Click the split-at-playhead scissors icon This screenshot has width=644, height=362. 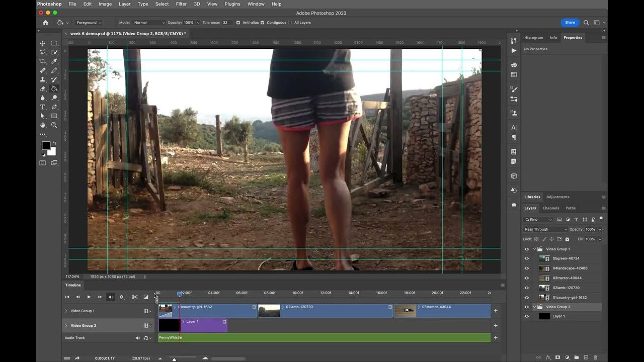point(134,297)
